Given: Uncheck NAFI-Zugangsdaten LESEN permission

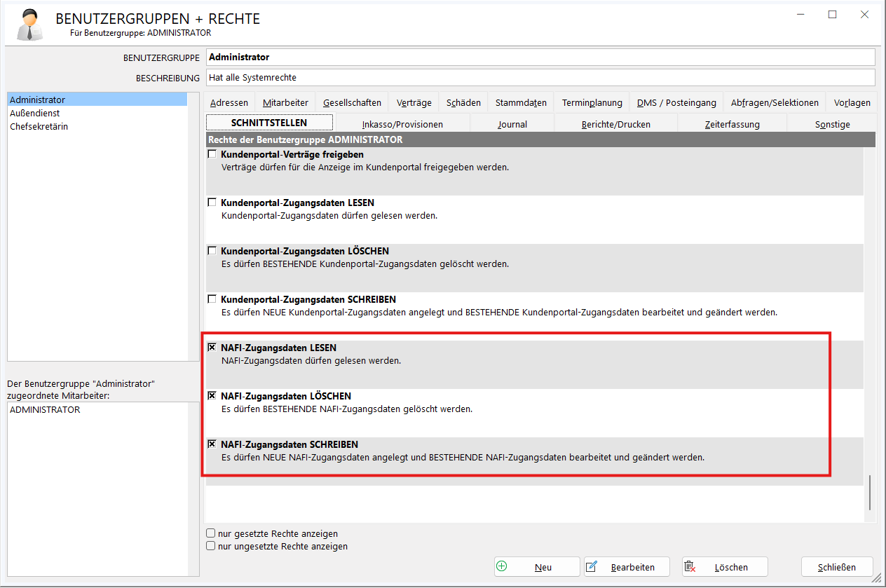Looking at the screenshot, I should point(212,348).
